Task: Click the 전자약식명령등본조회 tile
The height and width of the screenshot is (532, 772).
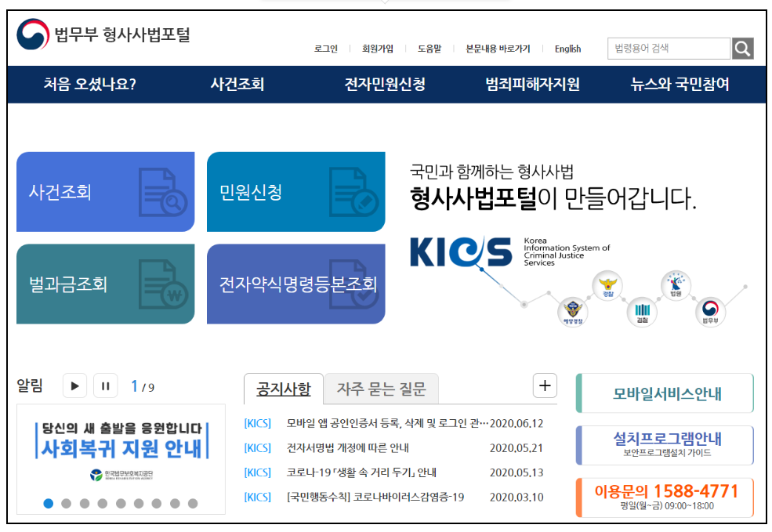Action: [x=296, y=284]
